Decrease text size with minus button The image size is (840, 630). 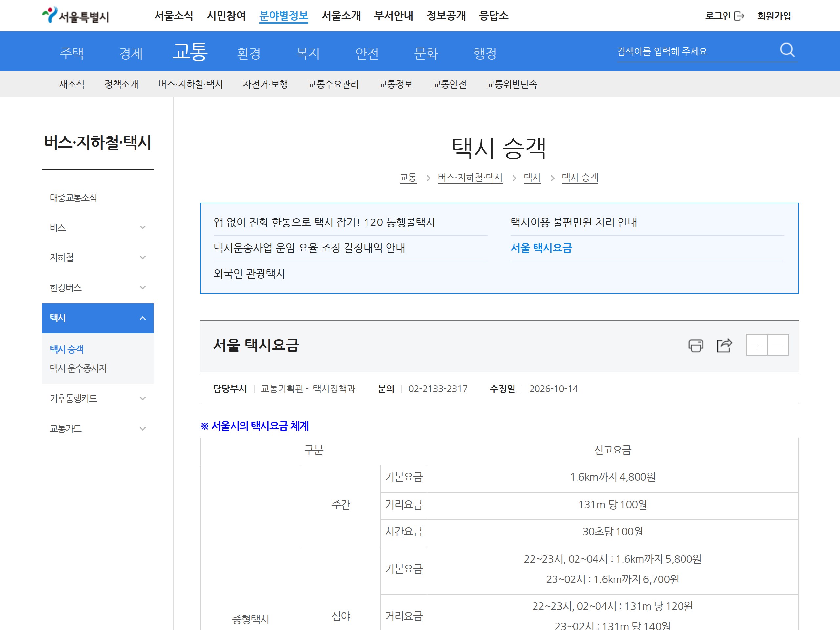pos(778,345)
